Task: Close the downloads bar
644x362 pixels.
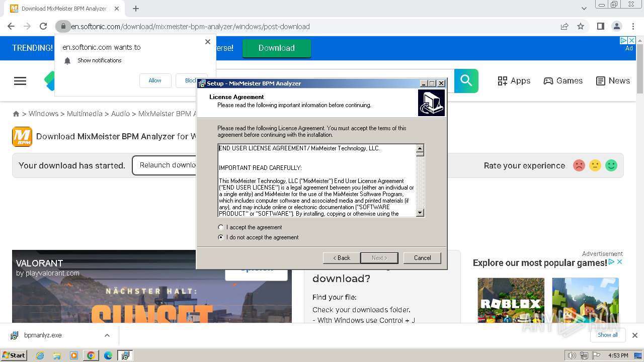Action: pyautogui.click(x=634, y=335)
